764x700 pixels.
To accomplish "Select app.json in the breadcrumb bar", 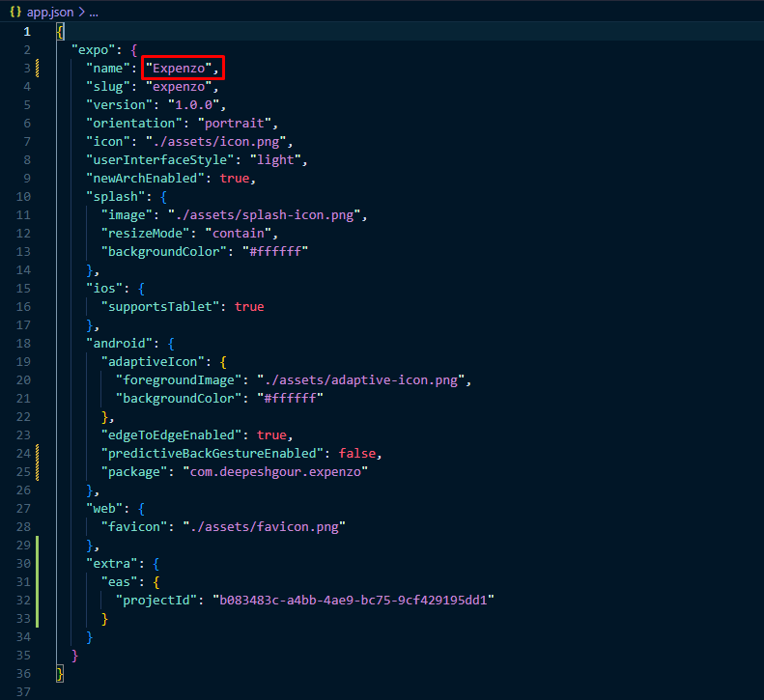I will (49, 12).
